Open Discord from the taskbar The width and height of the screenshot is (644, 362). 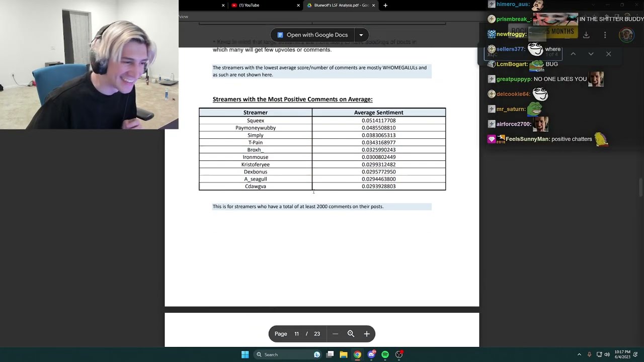371,354
